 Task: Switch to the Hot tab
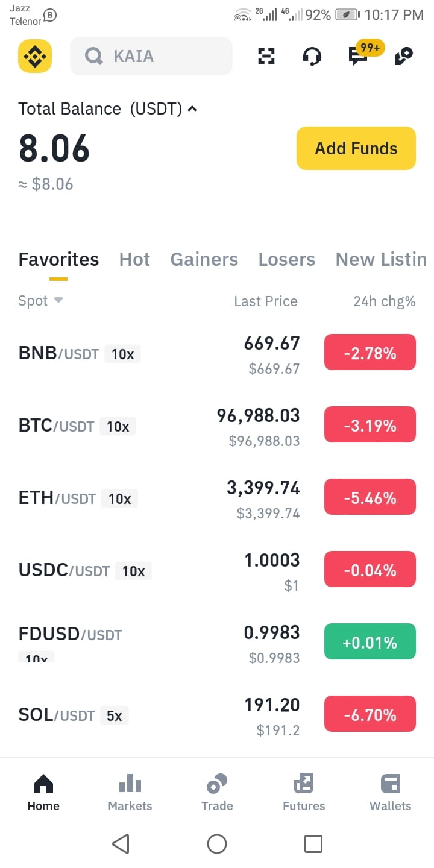coord(134,259)
